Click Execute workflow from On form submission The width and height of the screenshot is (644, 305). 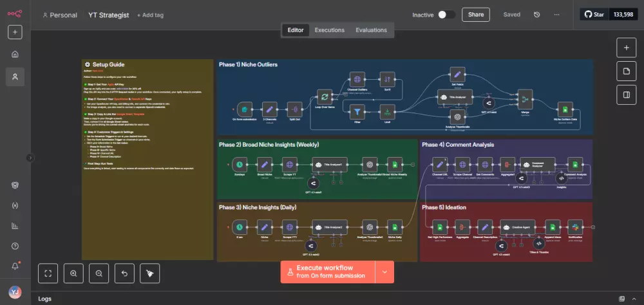click(x=328, y=272)
